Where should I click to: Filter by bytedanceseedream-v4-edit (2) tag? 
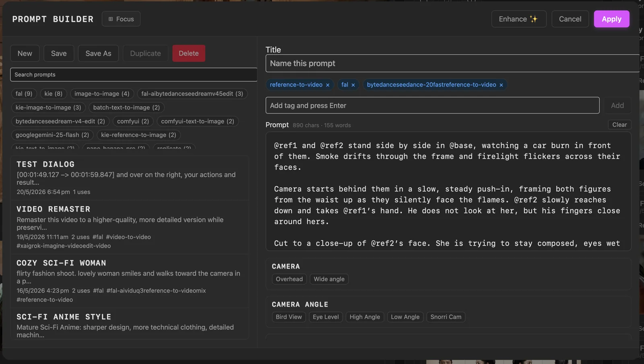60,121
